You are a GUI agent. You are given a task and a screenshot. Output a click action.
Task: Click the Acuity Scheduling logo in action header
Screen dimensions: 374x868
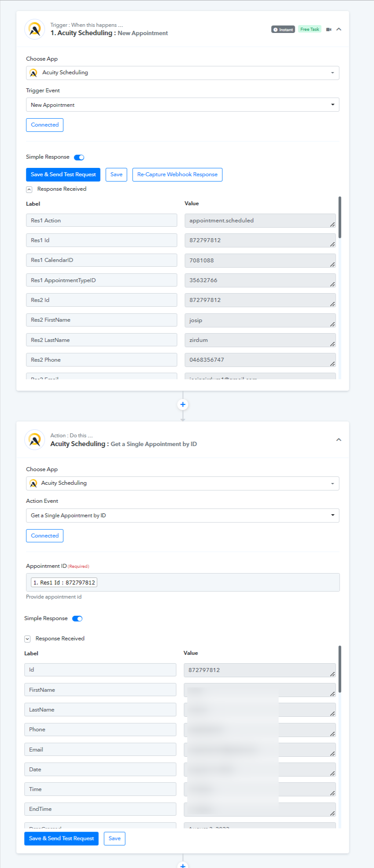tap(35, 440)
